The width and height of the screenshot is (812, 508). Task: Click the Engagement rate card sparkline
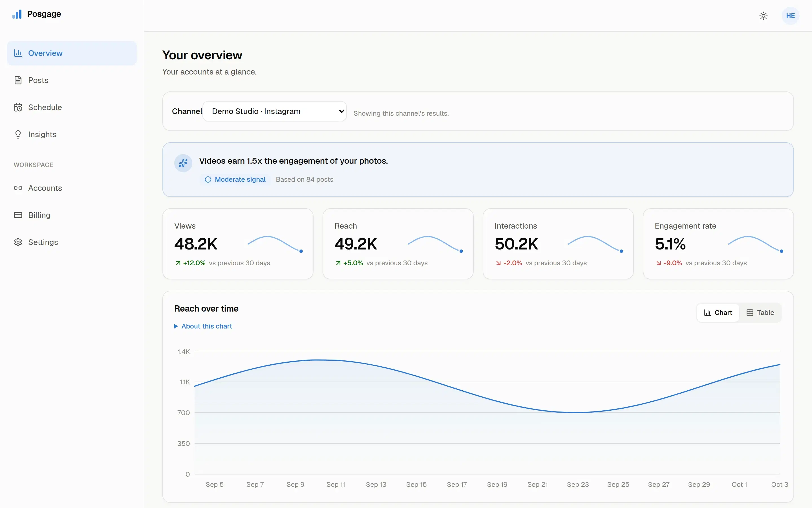755,244
